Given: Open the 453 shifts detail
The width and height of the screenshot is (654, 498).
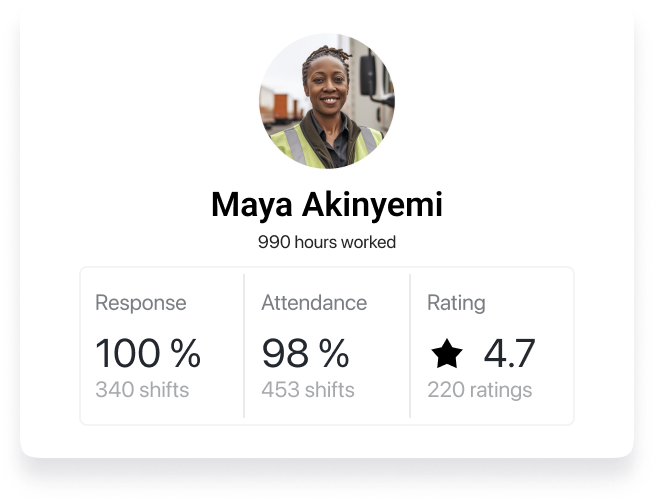Looking at the screenshot, I should pos(308,390).
